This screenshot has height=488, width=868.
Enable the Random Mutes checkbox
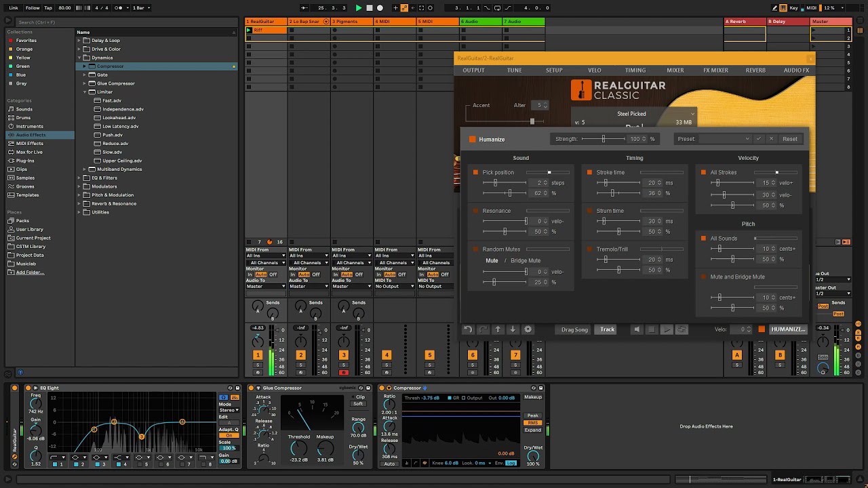pyautogui.click(x=476, y=249)
